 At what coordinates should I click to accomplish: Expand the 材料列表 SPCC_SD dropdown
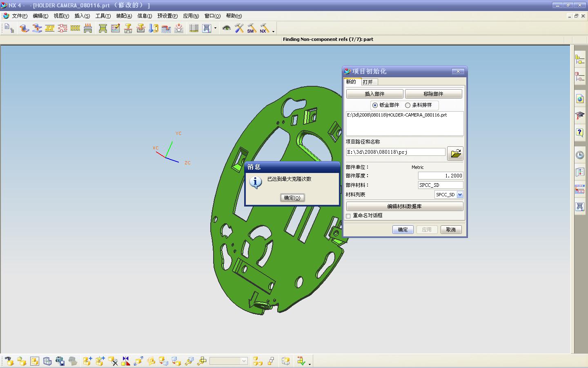click(x=460, y=195)
